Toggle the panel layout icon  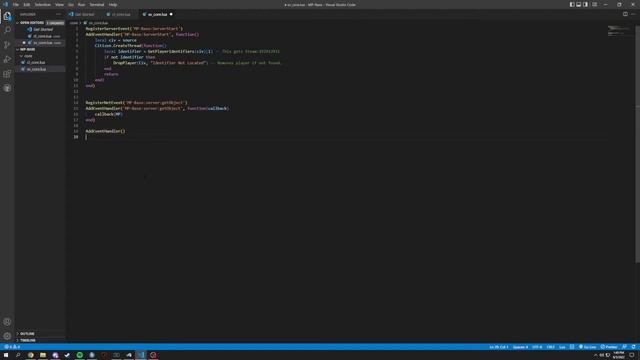(579, 4)
